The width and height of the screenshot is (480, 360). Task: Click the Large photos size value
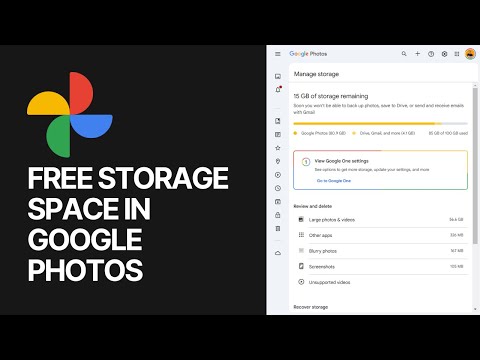(456, 220)
